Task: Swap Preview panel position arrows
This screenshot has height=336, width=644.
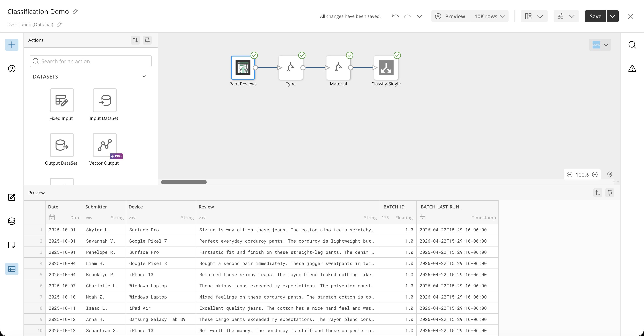Action: 598,193
